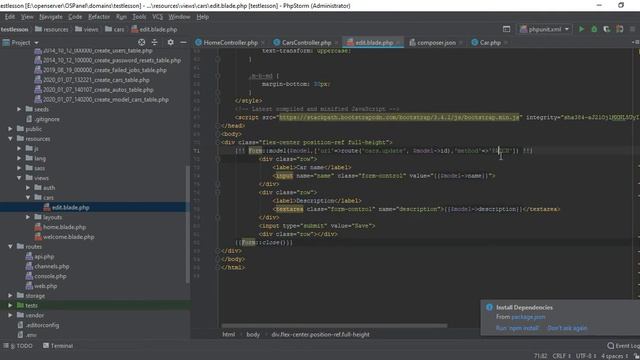Click the profiler icon next to coverage
Viewport: 640px width, 360px height.
click(x=620, y=29)
